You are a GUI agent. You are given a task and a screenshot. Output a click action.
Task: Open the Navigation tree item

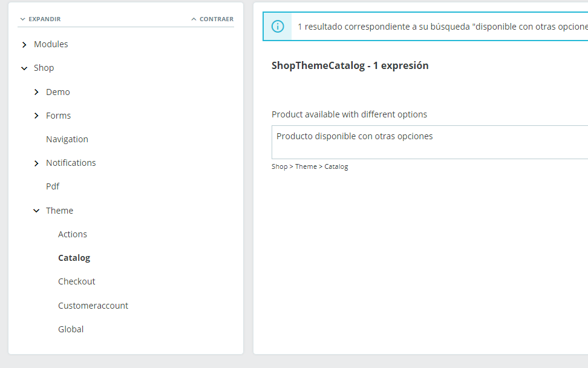click(x=67, y=139)
